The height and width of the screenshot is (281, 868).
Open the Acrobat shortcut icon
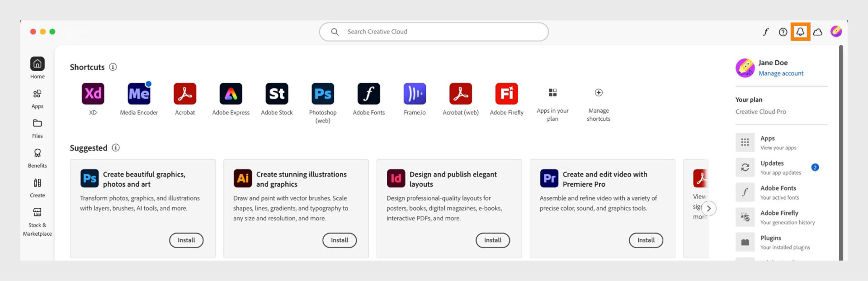(185, 94)
